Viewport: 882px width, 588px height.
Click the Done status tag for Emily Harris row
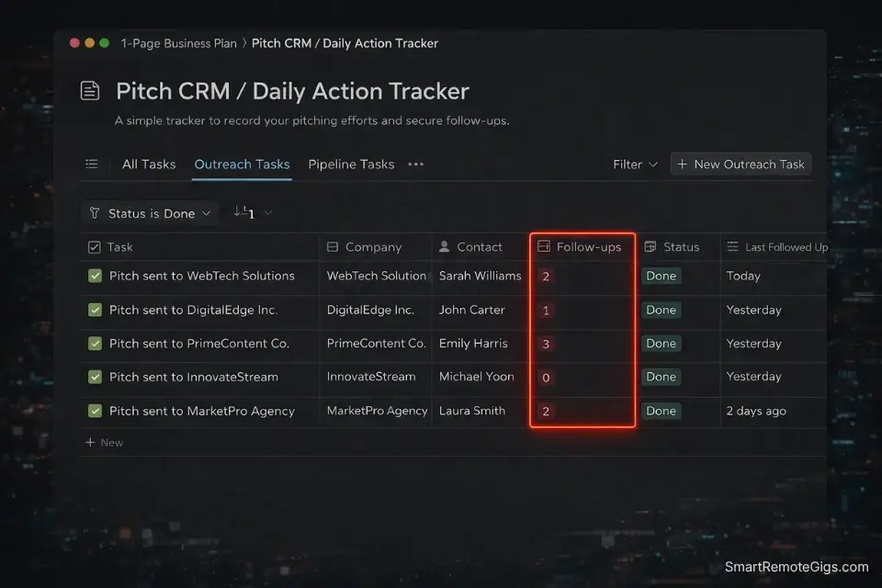point(661,343)
